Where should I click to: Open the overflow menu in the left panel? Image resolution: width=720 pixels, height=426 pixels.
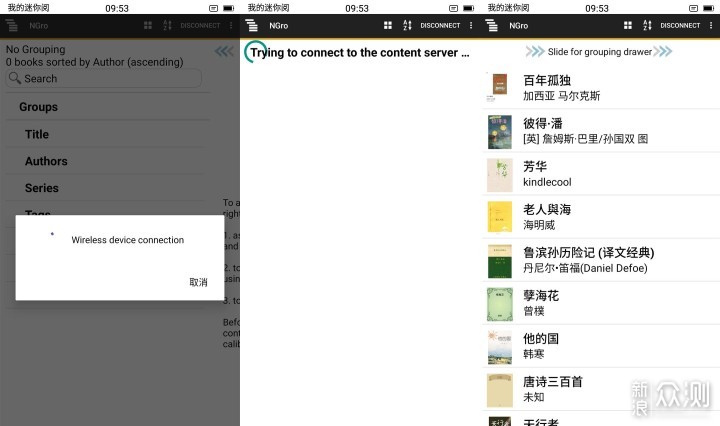(x=231, y=25)
